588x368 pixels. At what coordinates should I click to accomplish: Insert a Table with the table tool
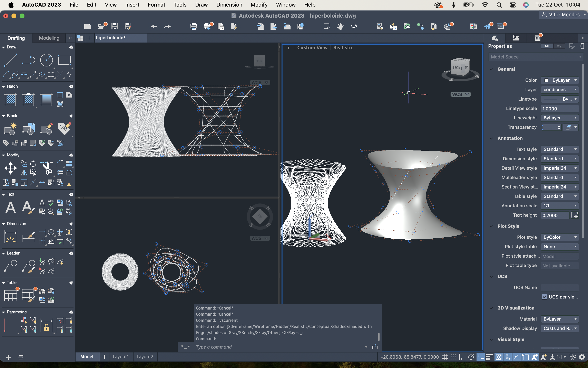tap(10, 296)
